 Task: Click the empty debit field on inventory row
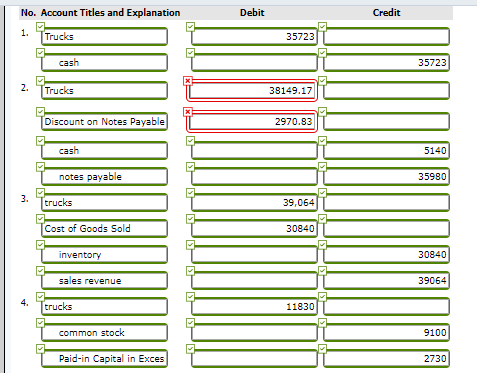click(x=254, y=254)
